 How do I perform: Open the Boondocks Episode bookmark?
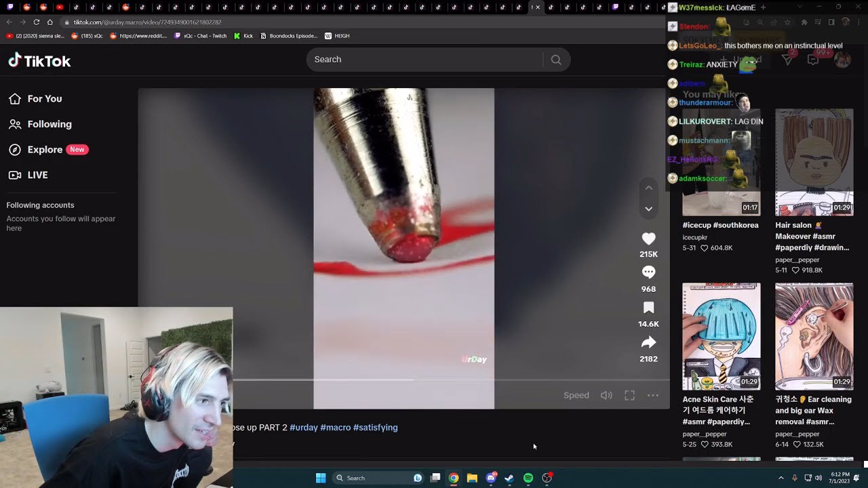[288, 36]
